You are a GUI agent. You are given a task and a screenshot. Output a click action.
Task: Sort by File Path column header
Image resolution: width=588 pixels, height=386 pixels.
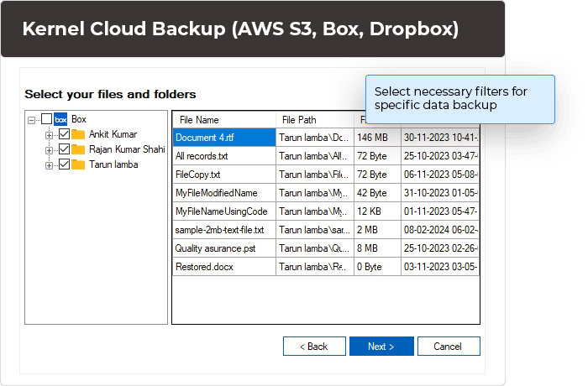(315, 120)
